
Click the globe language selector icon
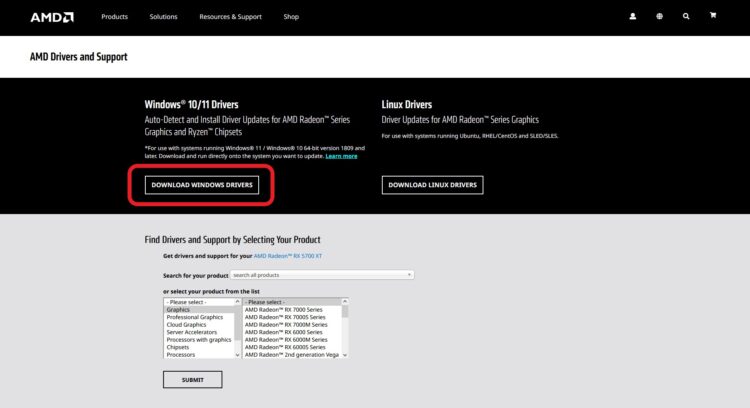tap(660, 17)
